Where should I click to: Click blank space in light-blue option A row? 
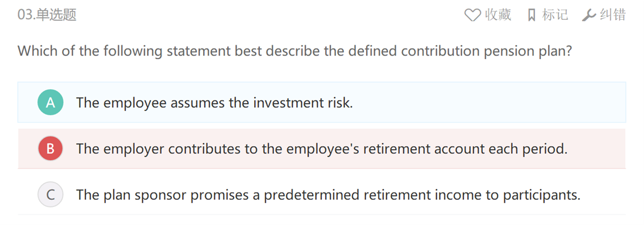489,102
